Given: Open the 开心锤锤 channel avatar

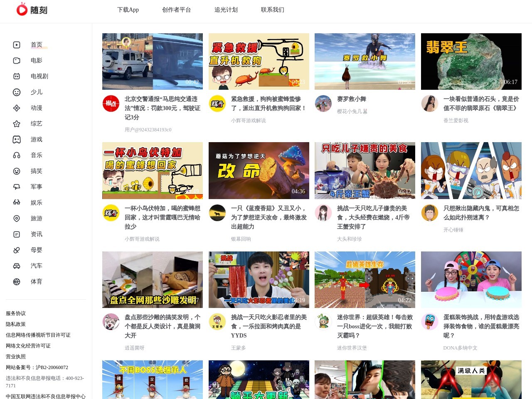Looking at the screenshot, I should (430, 213).
